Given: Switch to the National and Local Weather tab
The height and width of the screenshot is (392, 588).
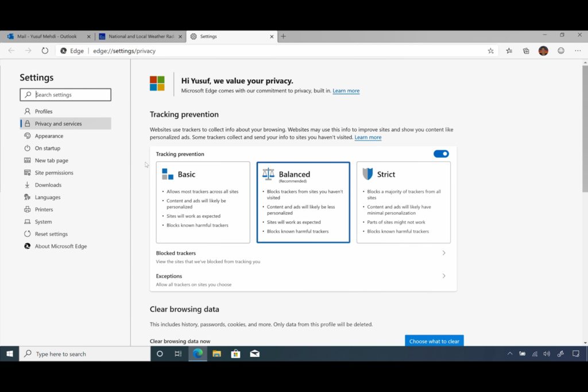Looking at the screenshot, I should pyautogui.click(x=140, y=36).
